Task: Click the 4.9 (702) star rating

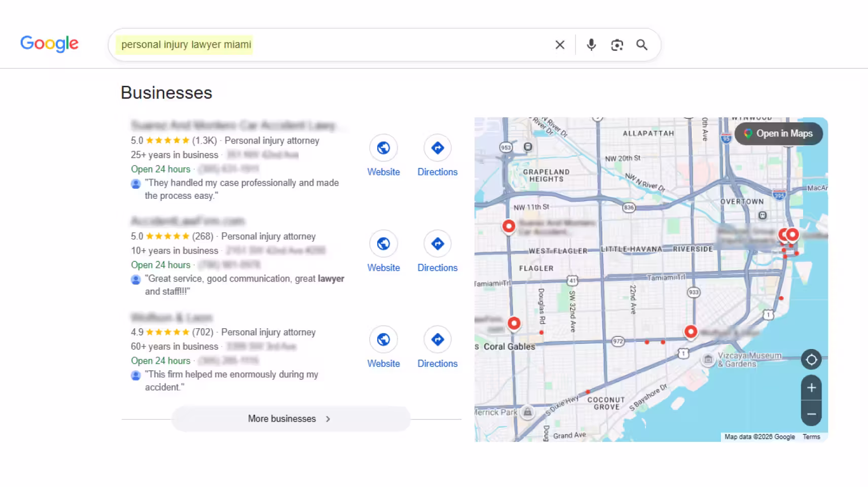Action: click(172, 332)
